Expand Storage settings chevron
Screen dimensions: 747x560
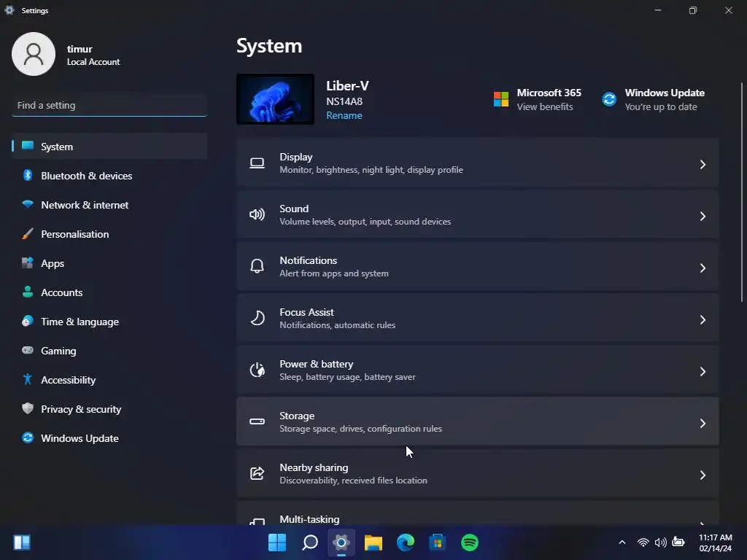pos(703,424)
